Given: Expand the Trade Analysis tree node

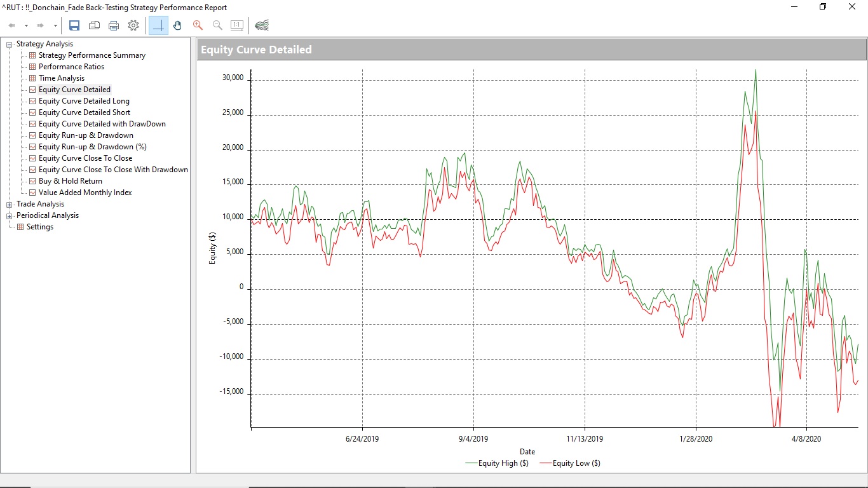Looking at the screenshot, I should pyautogui.click(x=10, y=205).
